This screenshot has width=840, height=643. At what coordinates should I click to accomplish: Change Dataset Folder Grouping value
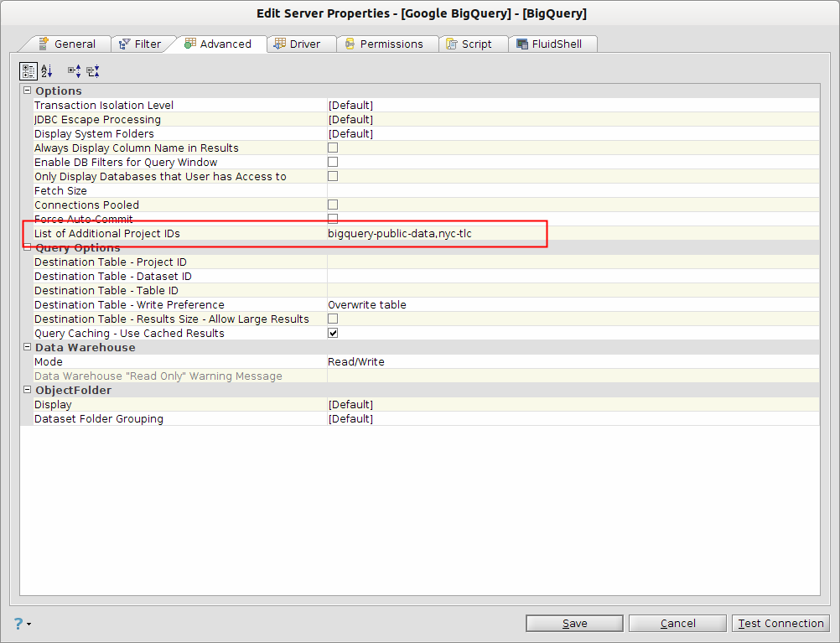pyautogui.click(x=573, y=419)
